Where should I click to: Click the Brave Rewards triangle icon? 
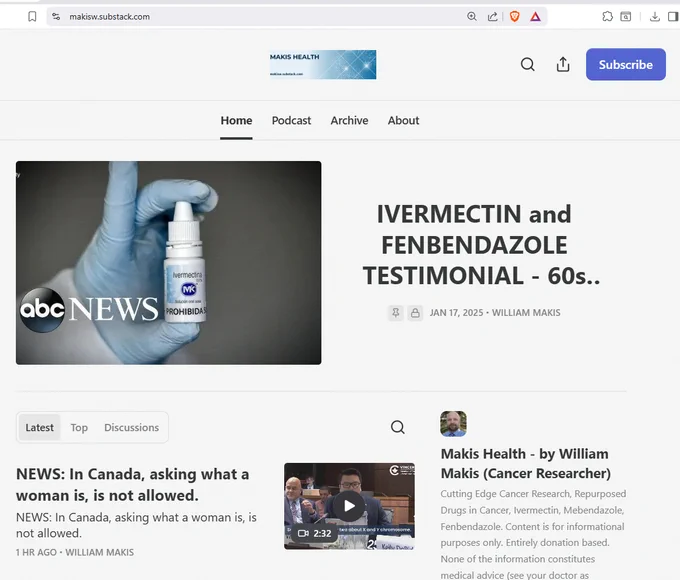click(x=536, y=16)
